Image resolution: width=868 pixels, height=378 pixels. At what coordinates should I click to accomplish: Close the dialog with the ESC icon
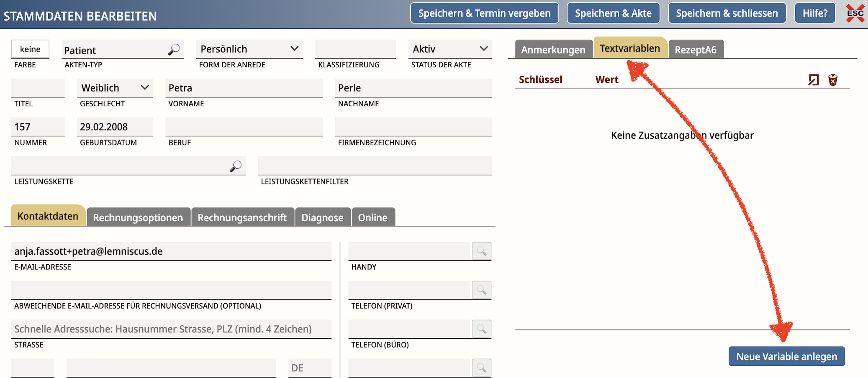855,13
